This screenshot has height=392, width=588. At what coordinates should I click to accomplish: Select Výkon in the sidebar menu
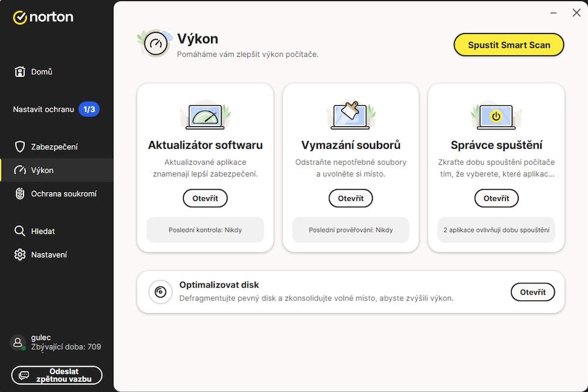pyautogui.click(x=42, y=170)
